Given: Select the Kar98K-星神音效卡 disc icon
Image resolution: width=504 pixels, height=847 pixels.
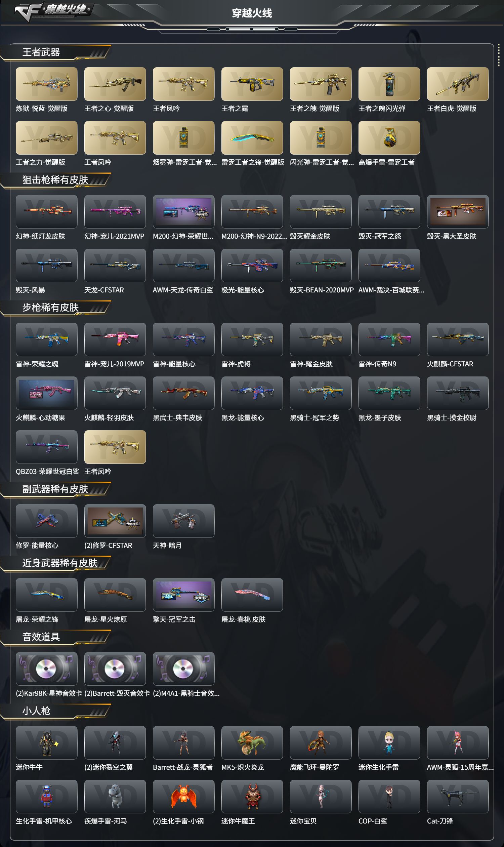Looking at the screenshot, I should (x=46, y=669).
